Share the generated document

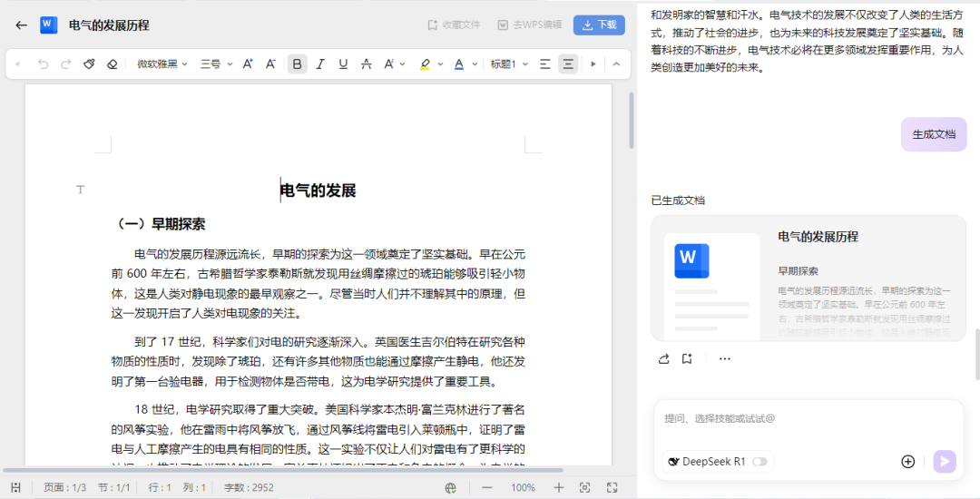(663, 358)
